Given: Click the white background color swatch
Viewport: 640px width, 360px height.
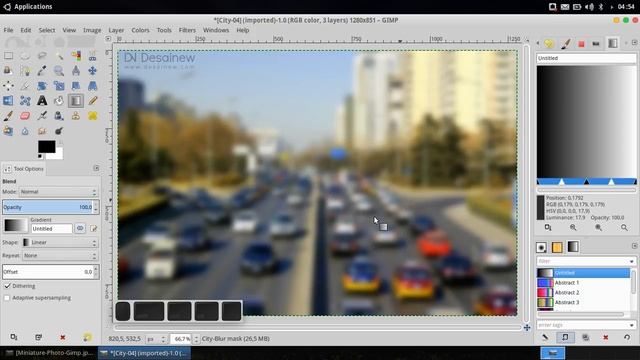Looking at the screenshot, I should (58, 155).
